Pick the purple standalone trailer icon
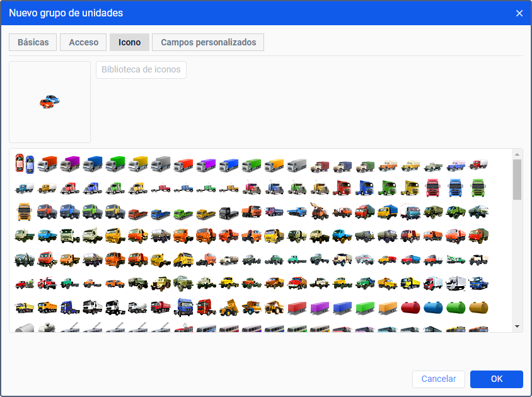 (x=320, y=308)
